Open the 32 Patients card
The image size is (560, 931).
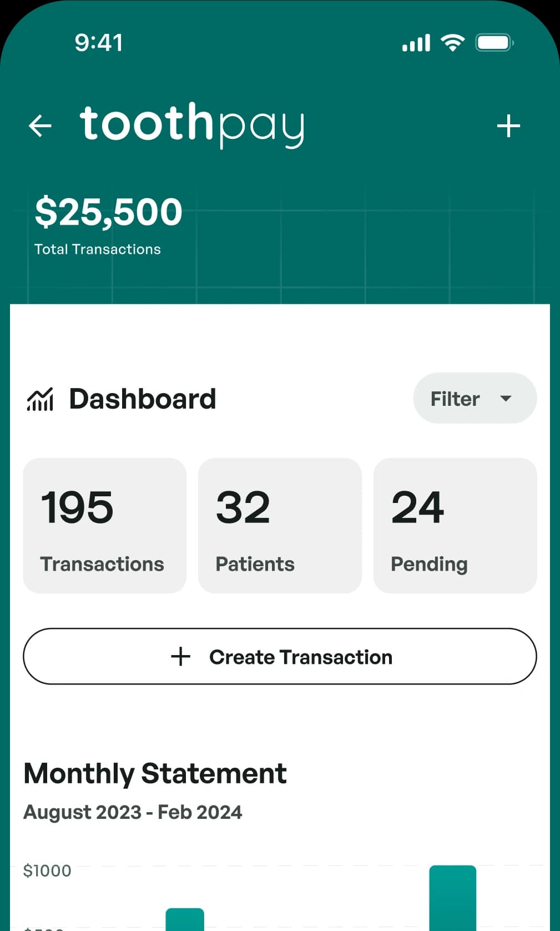click(280, 525)
